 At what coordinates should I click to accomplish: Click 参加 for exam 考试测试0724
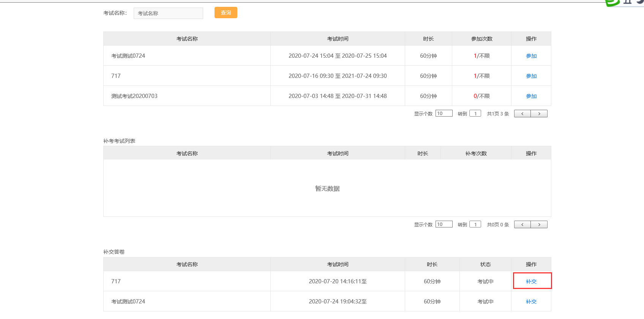coord(531,56)
